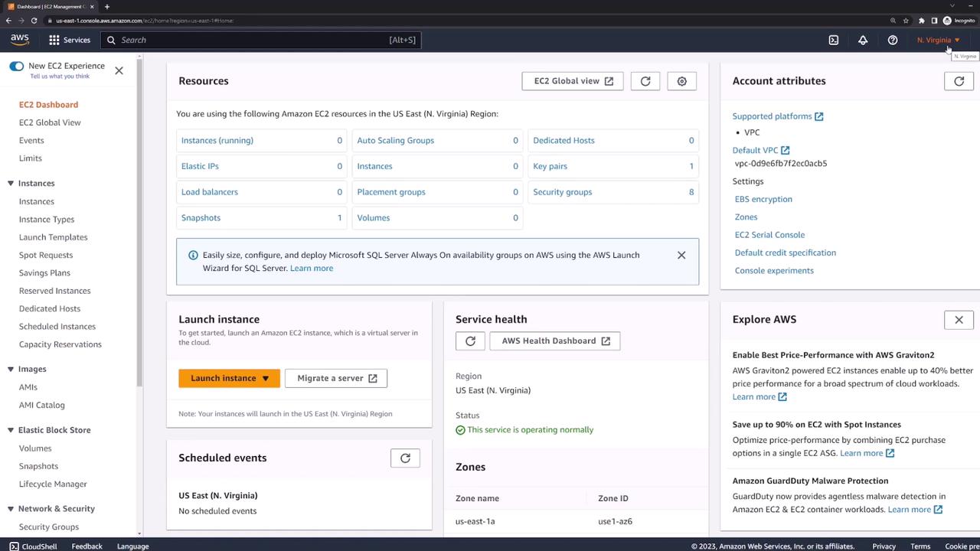This screenshot has width=980, height=551.
Task: Select zone name us-east-1a text
Action: coord(475,522)
